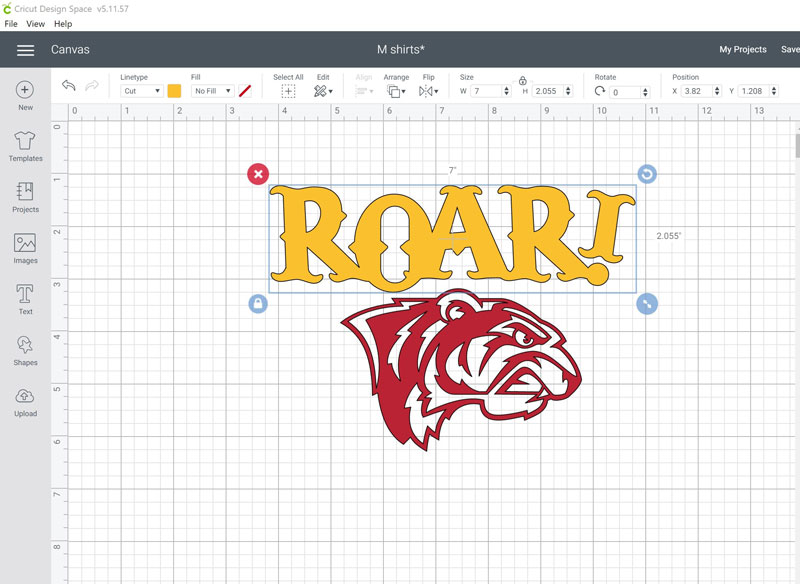This screenshot has width=800, height=584.
Task: Click the Rotate stepper arrows
Action: pos(645,92)
